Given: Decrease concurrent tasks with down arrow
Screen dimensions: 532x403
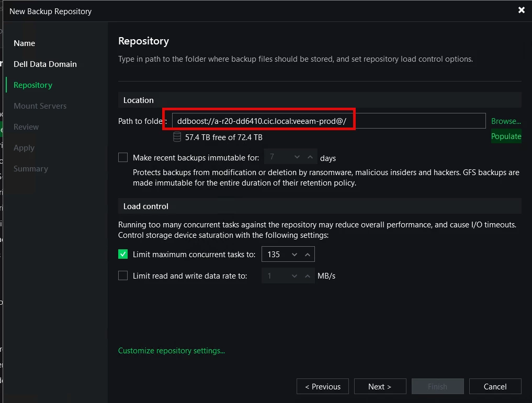Looking at the screenshot, I should pyautogui.click(x=295, y=255).
